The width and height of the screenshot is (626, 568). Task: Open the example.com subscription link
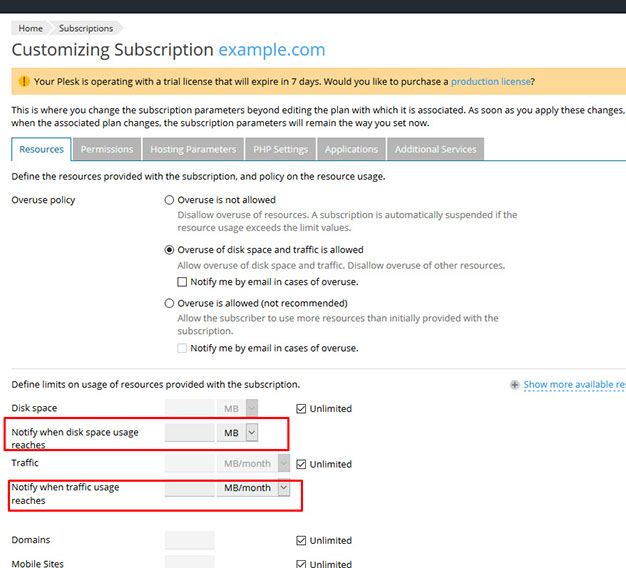click(x=271, y=50)
